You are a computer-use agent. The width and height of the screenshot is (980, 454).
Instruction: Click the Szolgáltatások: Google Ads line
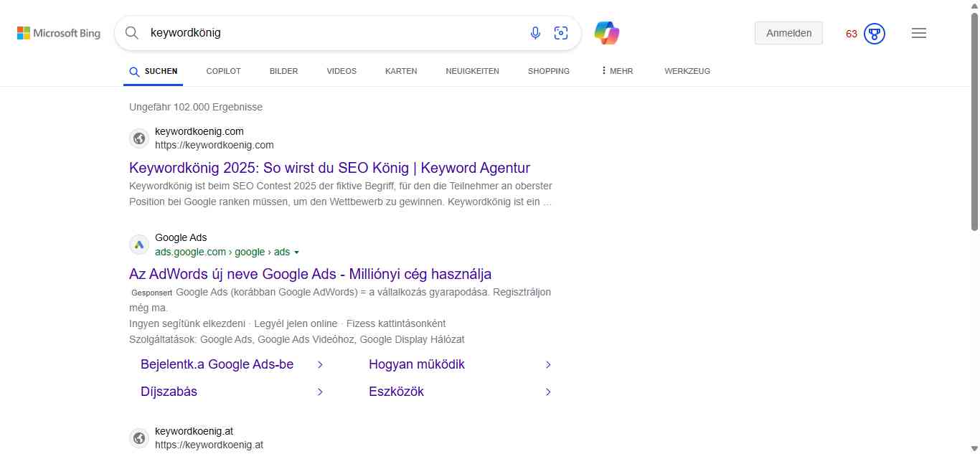point(297,339)
